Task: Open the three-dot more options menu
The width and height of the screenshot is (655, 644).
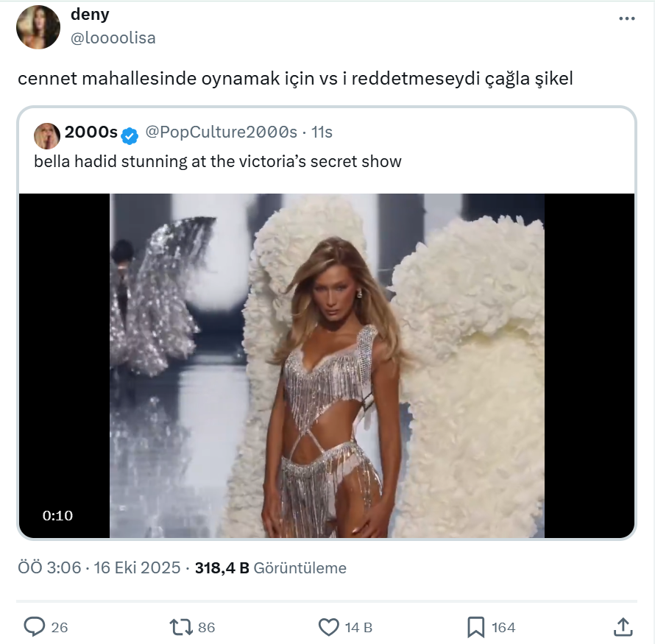Action: [626, 19]
